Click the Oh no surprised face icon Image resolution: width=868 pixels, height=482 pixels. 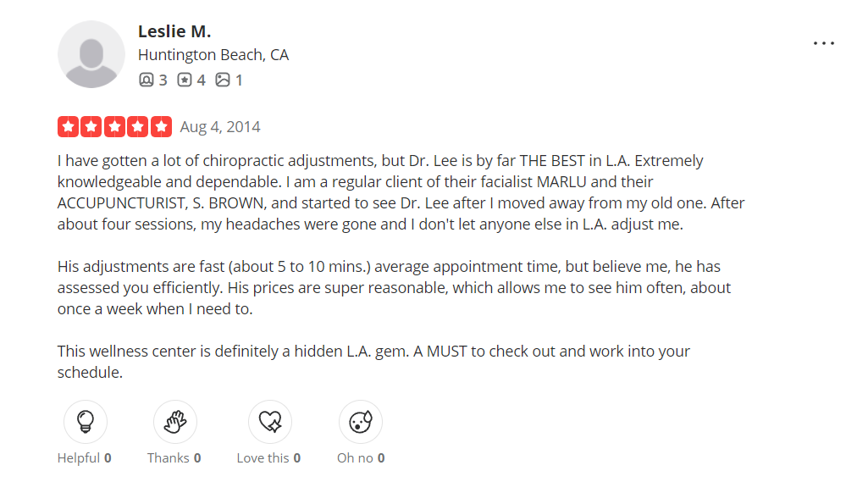[x=360, y=421]
